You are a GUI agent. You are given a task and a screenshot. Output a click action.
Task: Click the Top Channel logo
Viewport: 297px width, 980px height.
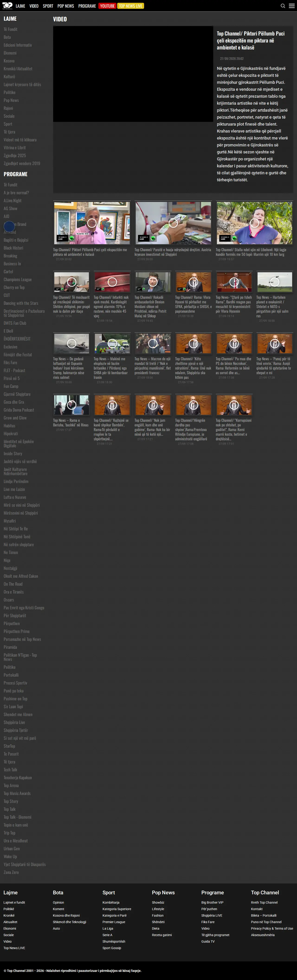7,5
